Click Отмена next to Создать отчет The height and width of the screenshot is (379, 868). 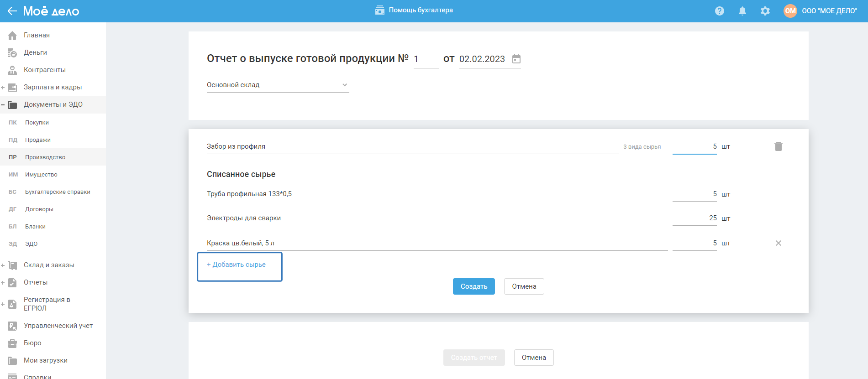point(534,358)
